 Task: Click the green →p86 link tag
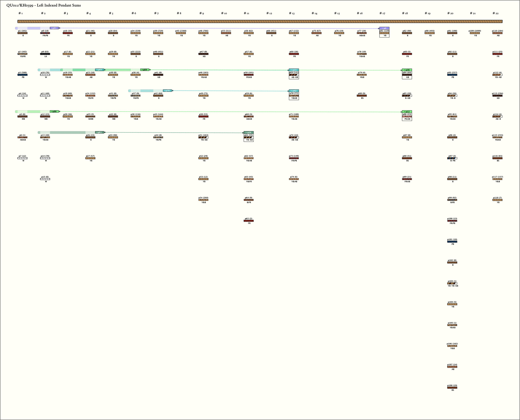[x=54, y=112]
